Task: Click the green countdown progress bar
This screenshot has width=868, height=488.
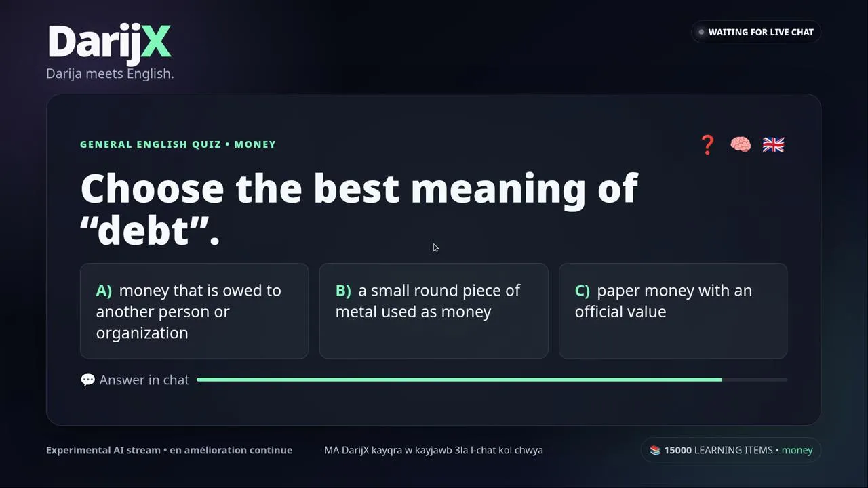Action: (x=459, y=380)
